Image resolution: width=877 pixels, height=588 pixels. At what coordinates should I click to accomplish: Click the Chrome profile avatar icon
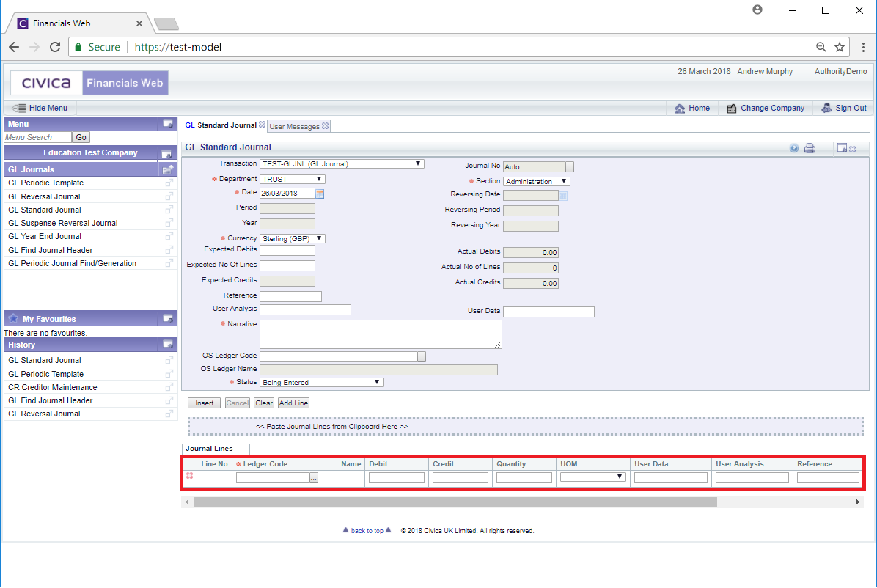point(757,10)
